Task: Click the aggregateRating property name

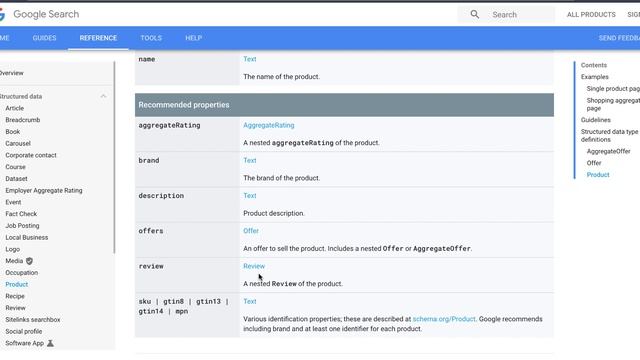Action: (169, 125)
